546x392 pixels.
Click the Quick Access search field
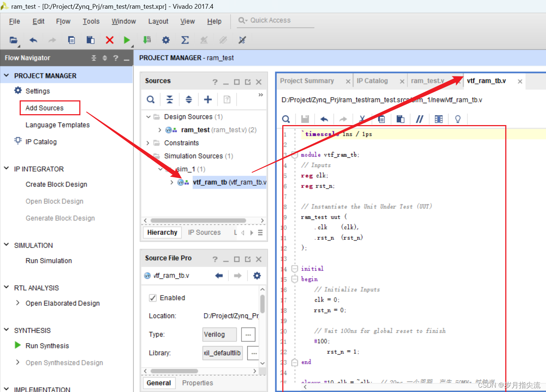click(x=276, y=21)
